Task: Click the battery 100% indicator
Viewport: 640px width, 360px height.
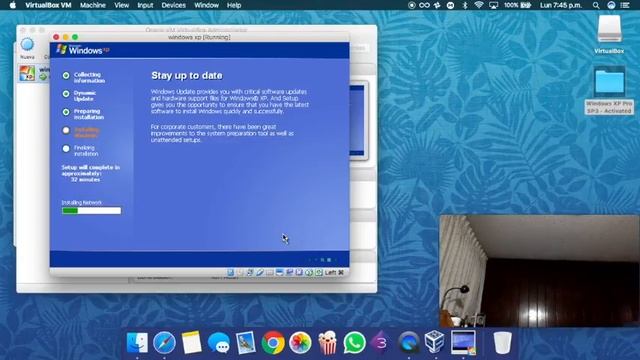Action: click(517, 5)
